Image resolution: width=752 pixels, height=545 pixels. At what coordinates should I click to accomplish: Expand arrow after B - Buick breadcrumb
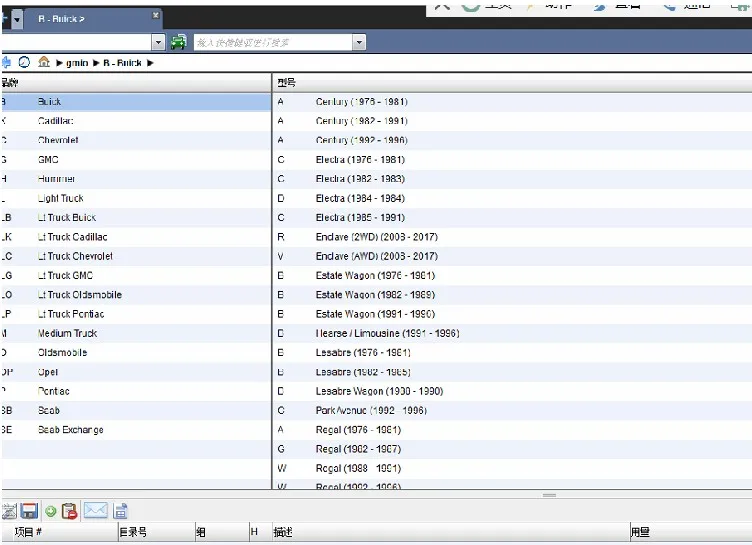coord(150,63)
